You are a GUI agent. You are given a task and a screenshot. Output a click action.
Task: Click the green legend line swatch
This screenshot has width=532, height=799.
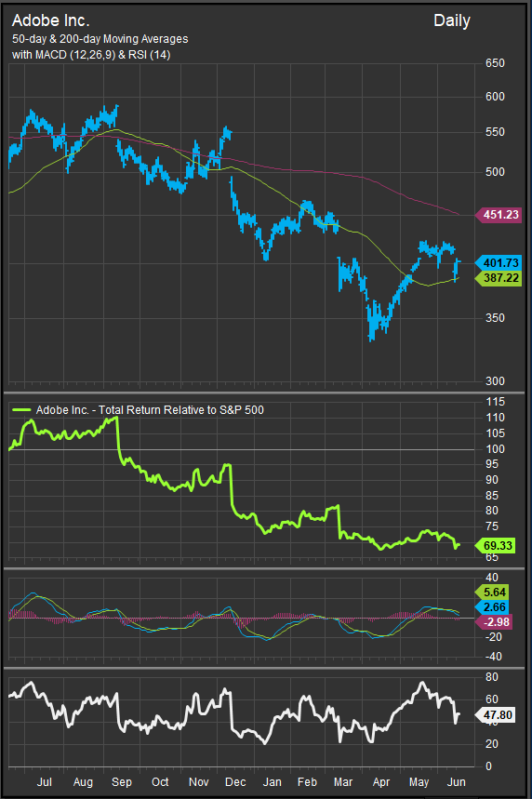21,409
